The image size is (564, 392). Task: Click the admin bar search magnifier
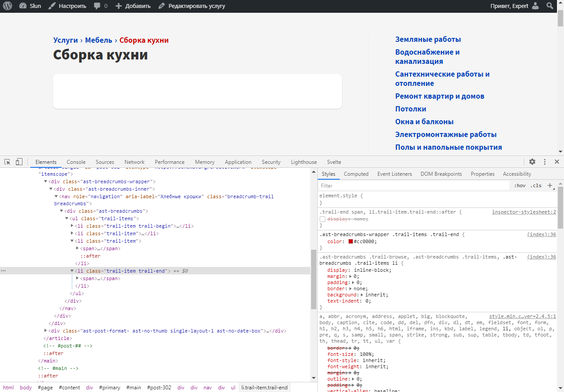pos(550,6)
